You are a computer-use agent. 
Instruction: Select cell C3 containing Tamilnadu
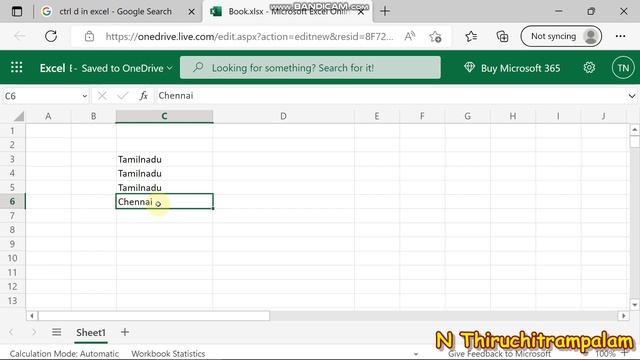164,159
